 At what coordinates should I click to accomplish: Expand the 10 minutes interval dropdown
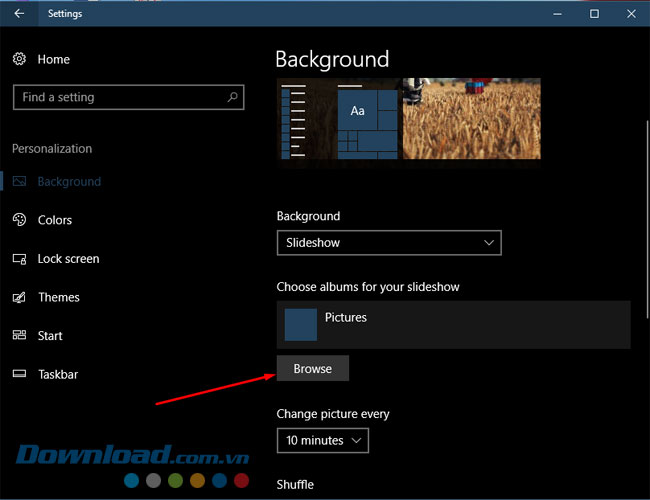322,440
